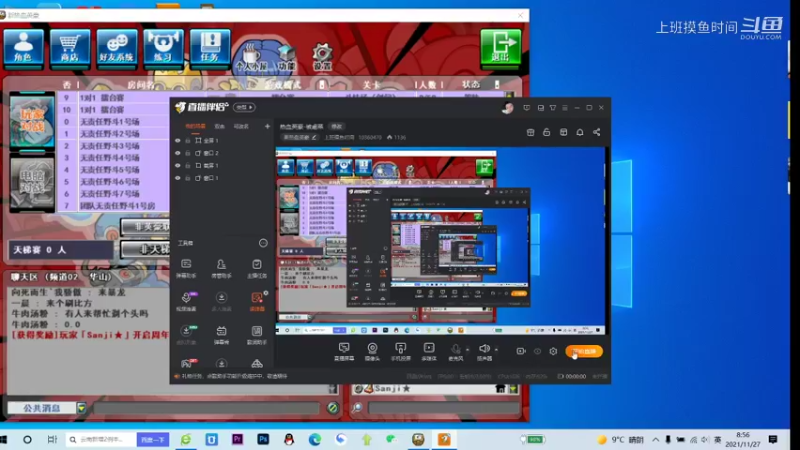Click the mode pill next to 直播伴侣 logo
The image size is (800, 450).
tap(244, 107)
